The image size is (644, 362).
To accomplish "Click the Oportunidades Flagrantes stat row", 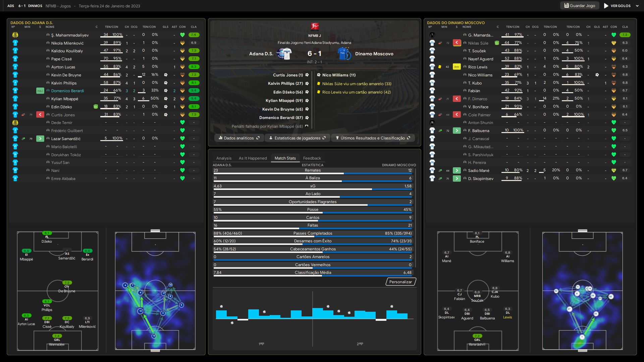I will point(313,202).
